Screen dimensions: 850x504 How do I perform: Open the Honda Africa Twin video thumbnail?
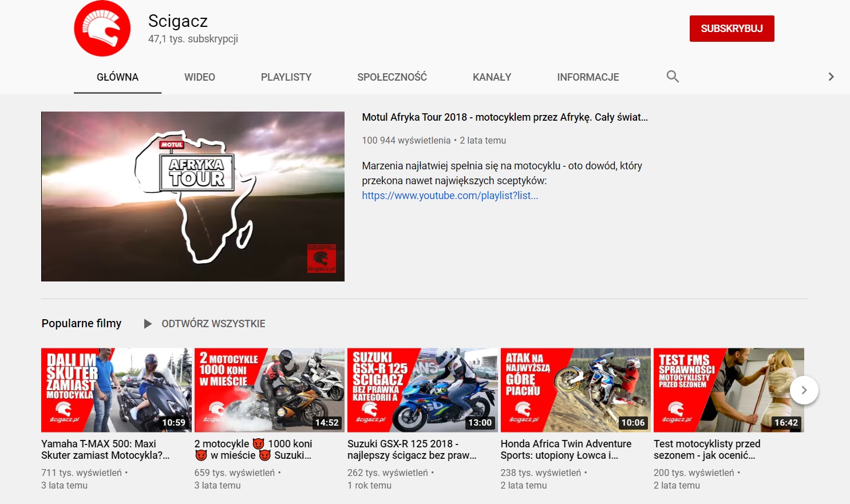tap(575, 390)
